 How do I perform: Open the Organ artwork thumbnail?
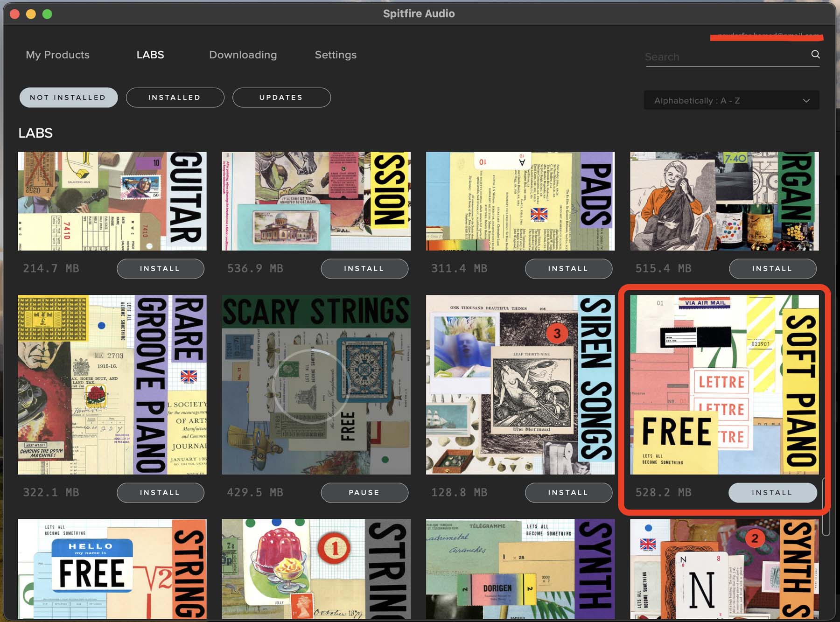724,201
